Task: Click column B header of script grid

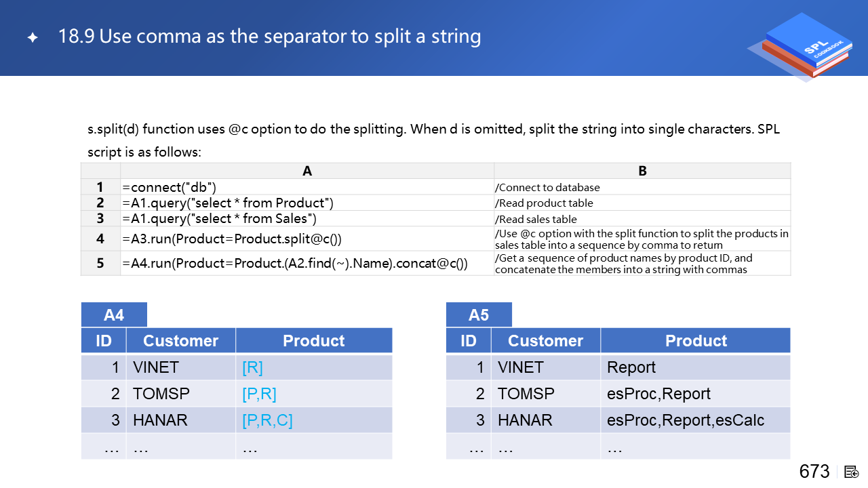Action: tap(642, 171)
